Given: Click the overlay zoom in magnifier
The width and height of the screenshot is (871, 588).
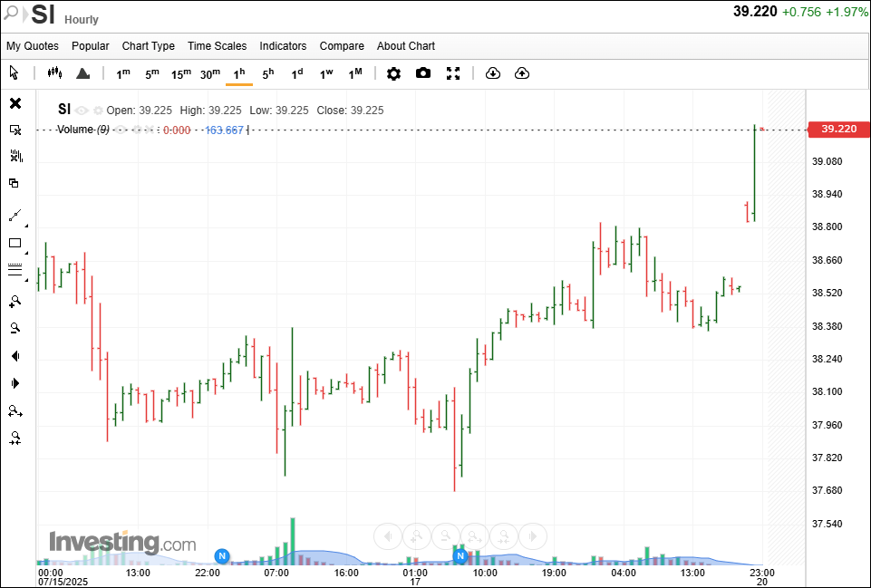Looking at the screenshot, I should click(417, 536).
